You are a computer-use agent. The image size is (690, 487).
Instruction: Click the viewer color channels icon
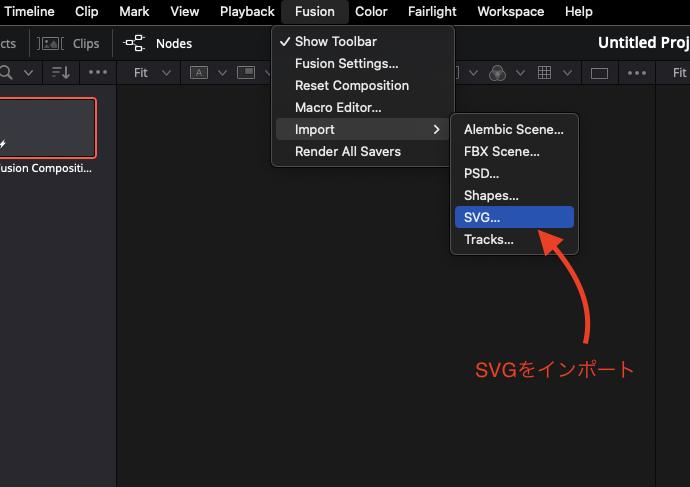[497, 73]
